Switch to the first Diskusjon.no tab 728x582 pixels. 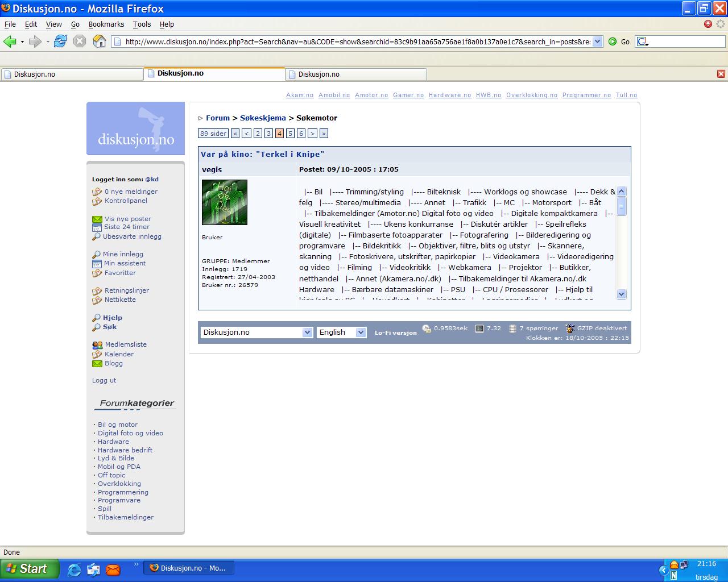pyautogui.click(x=72, y=74)
